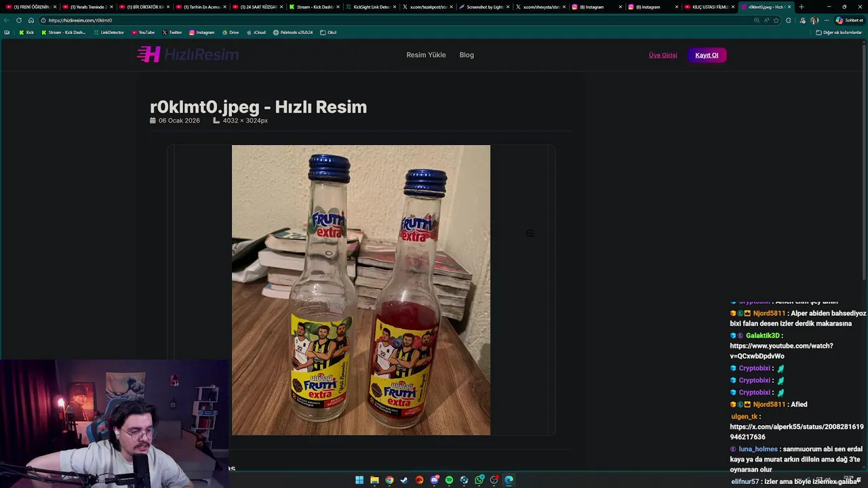Click the Microsoft Edge taskbar icon

pos(509,480)
